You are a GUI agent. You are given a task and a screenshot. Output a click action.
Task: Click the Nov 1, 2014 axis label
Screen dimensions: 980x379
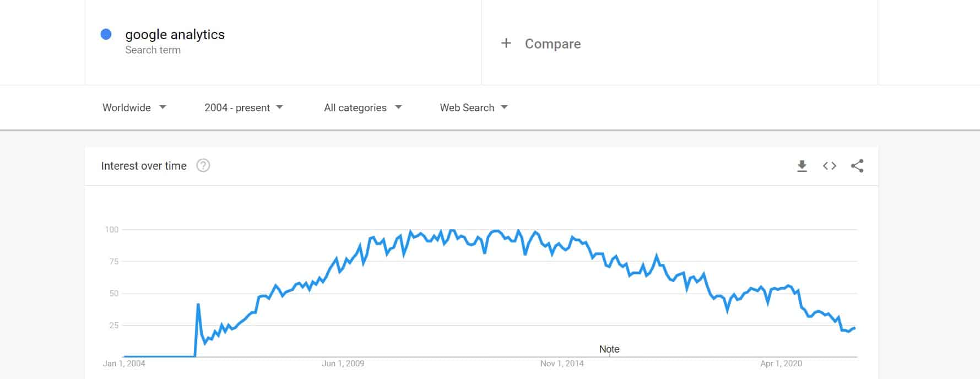[x=562, y=364]
